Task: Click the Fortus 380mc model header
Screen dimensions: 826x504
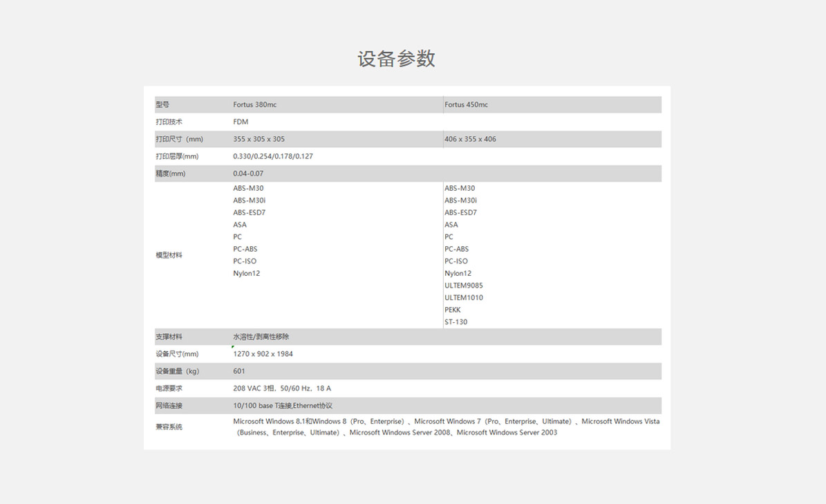Action: (x=255, y=105)
